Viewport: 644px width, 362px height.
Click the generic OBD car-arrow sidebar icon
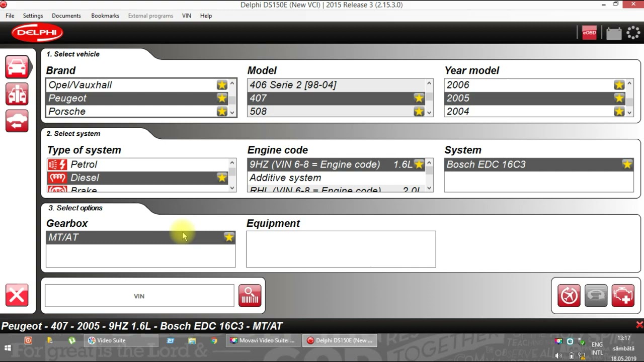pos(17,121)
